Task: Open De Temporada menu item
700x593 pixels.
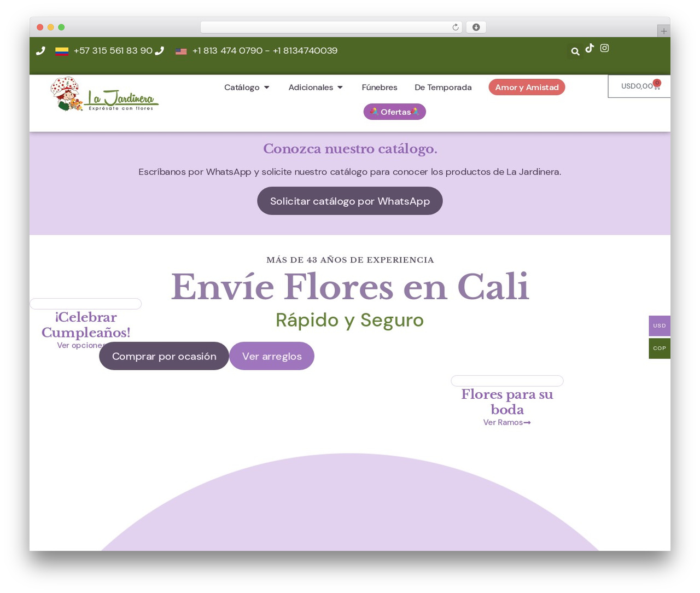Action: point(443,88)
